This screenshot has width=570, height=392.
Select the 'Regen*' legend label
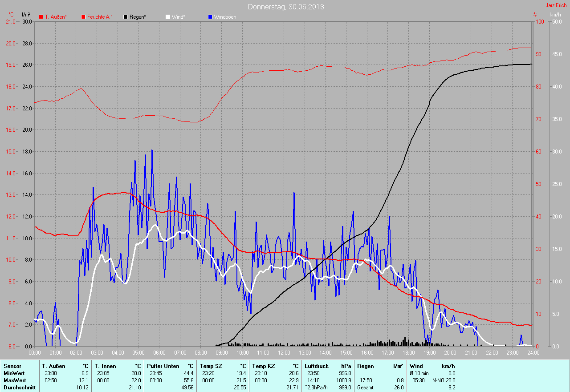pyautogui.click(x=138, y=17)
